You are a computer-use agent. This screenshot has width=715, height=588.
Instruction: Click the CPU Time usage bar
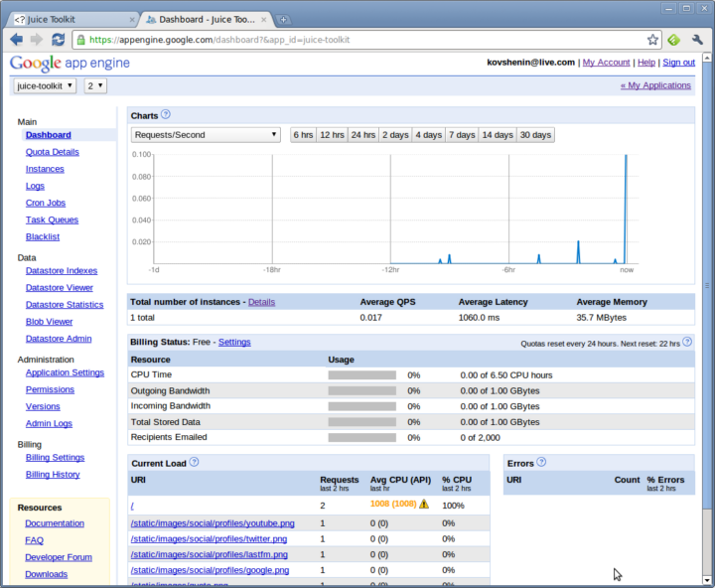[x=362, y=375]
